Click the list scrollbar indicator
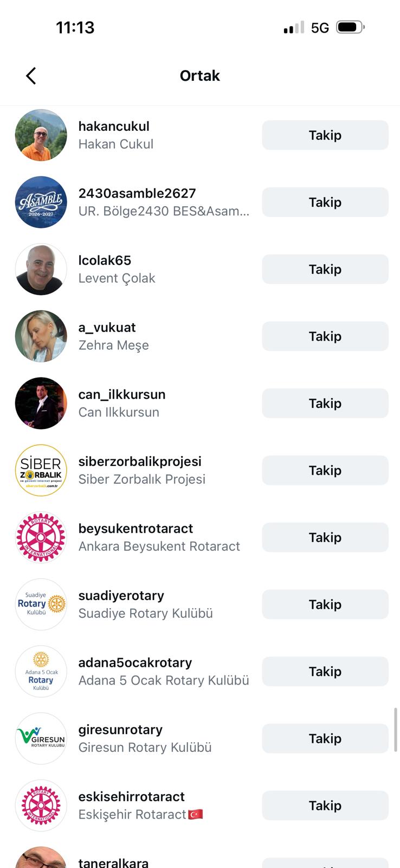This screenshot has width=400, height=868. click(396, 730)
